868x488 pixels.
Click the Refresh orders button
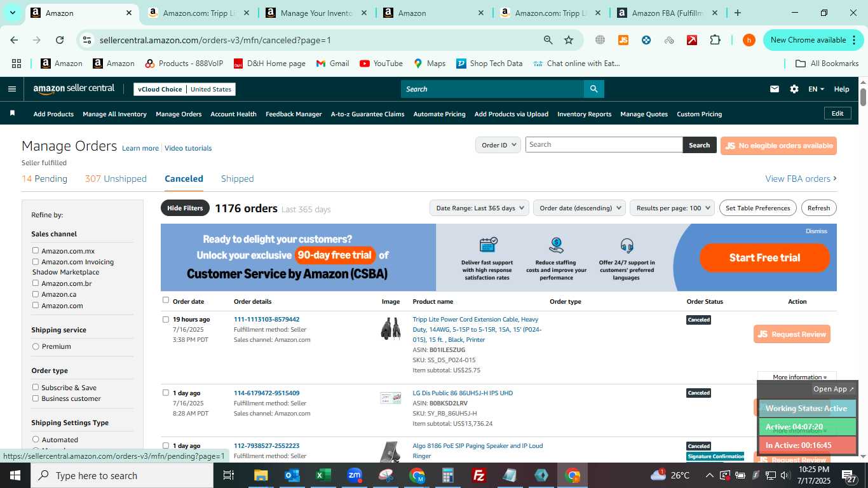[x=818, y=208]
